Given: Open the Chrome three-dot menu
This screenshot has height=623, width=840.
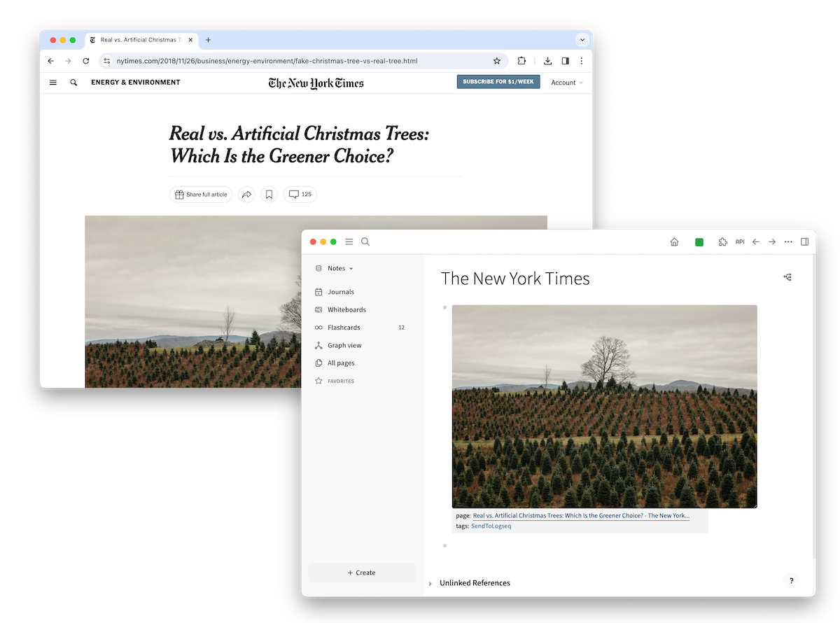Looking at the screenshot, I should coord(582,61).
